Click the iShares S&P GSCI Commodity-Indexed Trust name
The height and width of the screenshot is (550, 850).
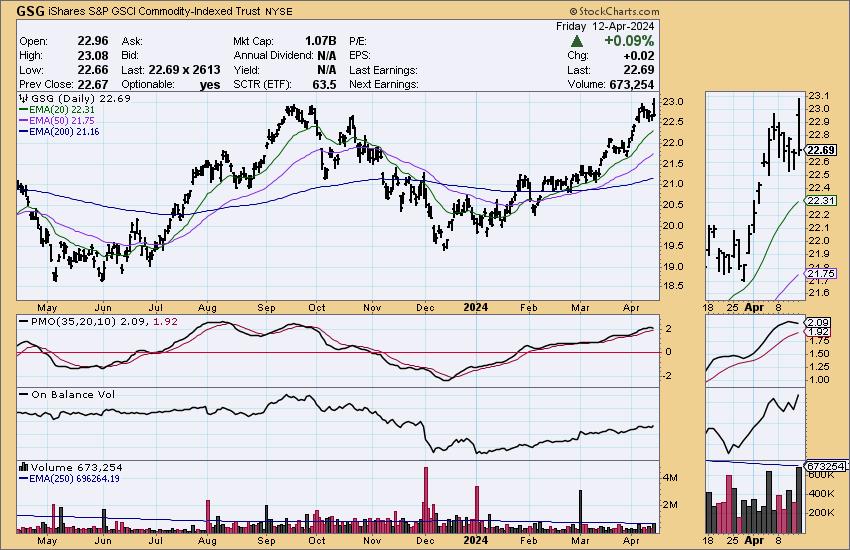tap(156, 11)
